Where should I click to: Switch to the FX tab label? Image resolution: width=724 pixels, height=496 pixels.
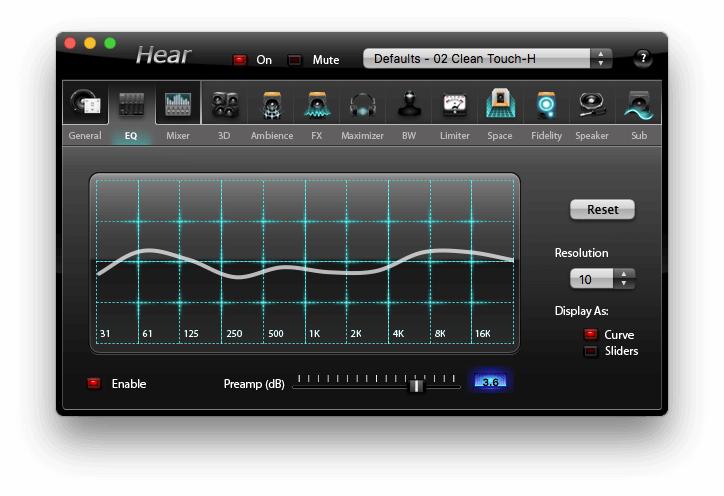[x=317, y=136]
